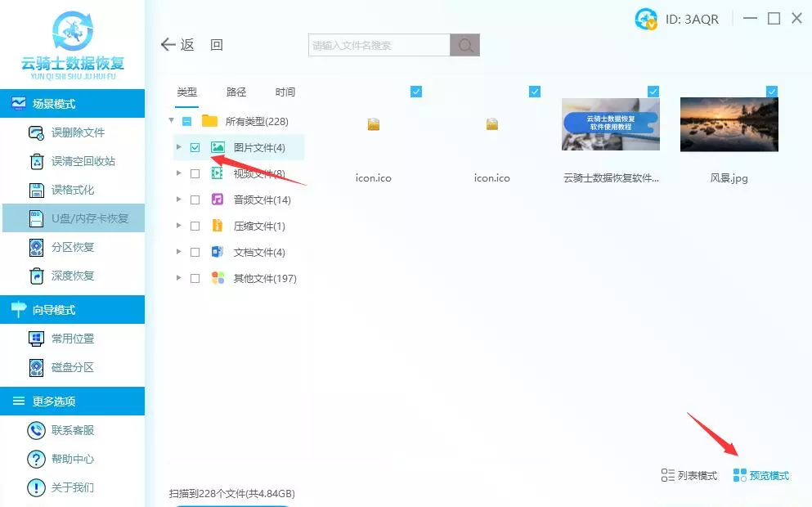Click the 场景模式 header icon
Image resolution: width=812 pixels, height=507 pixels.
coord(19,104)
